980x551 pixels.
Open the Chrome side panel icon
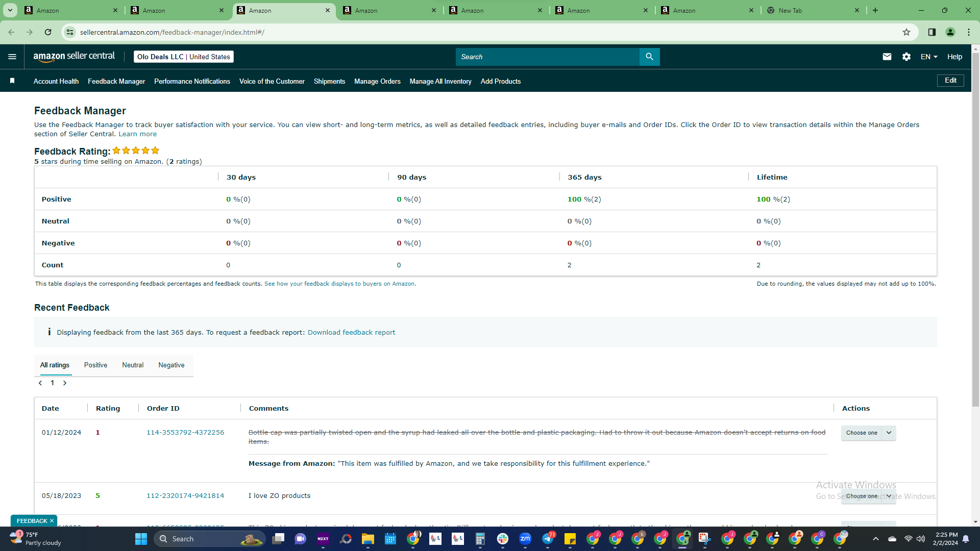932,32
